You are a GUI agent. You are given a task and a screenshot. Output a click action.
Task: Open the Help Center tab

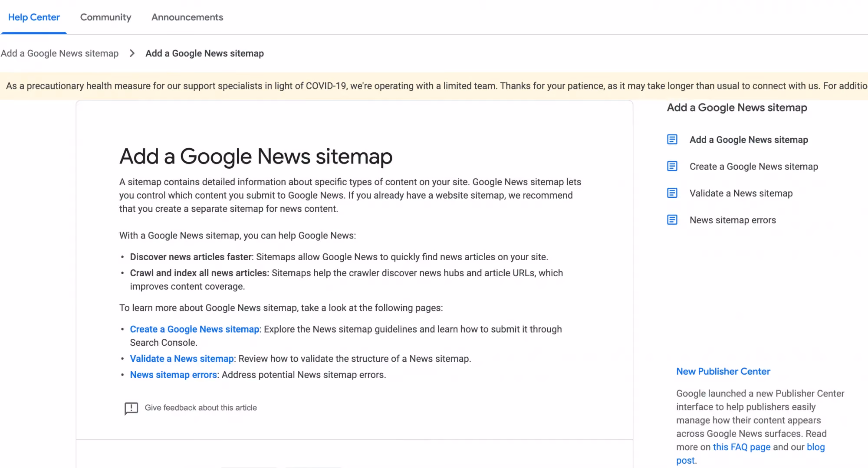(x=34, y=17)
